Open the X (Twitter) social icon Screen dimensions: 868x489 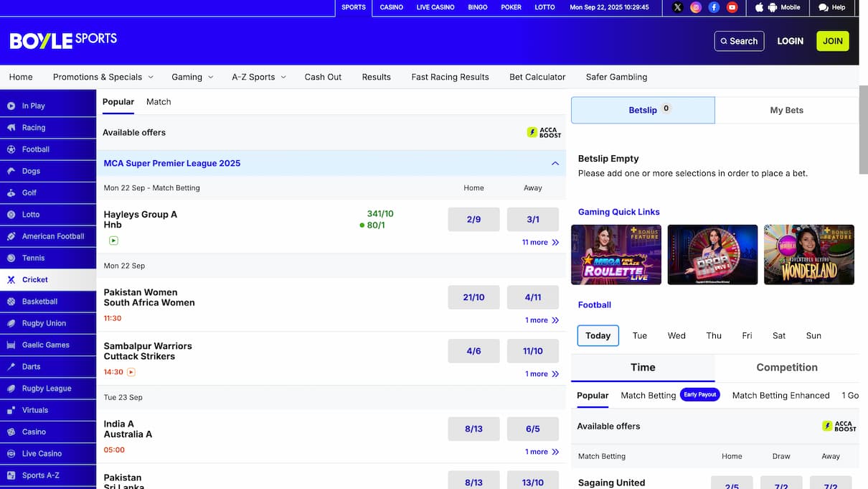pyautogui.click(x=677, y=7)
